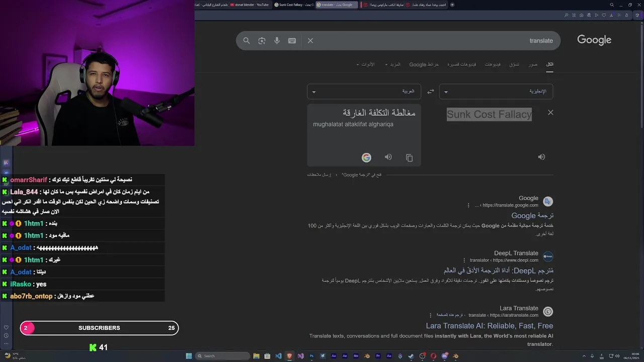Viewport: 644px width, 362px height.
Task: Launch Photoshop from the taskbar
Action: (x=311, y=356)
